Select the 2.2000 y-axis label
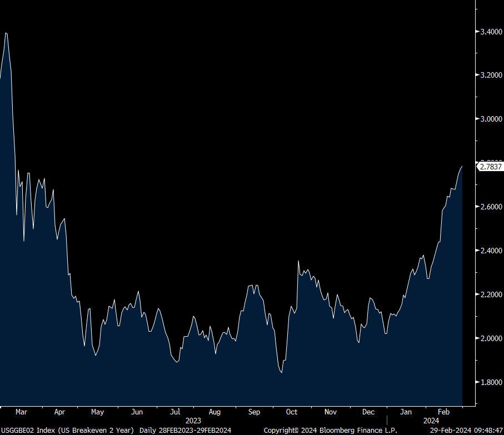504x435 pixels. tap(491, 294)
